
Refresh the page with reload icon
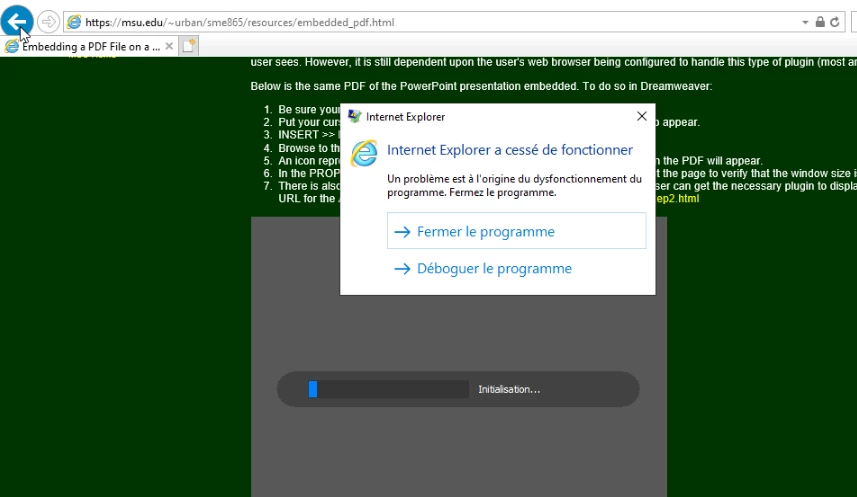pos(835,22)
